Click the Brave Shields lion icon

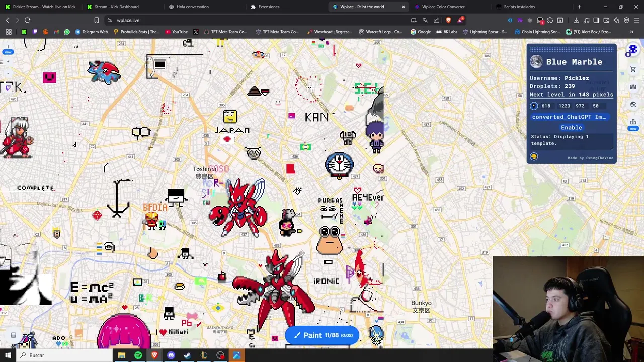448,20
